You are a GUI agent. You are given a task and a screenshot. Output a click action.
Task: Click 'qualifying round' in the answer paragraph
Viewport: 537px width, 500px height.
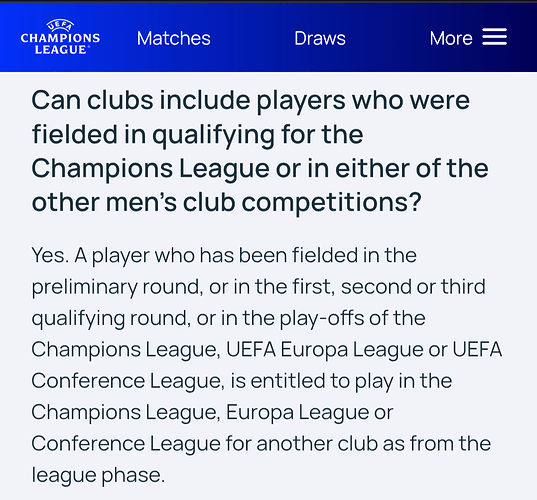point(111,318)
